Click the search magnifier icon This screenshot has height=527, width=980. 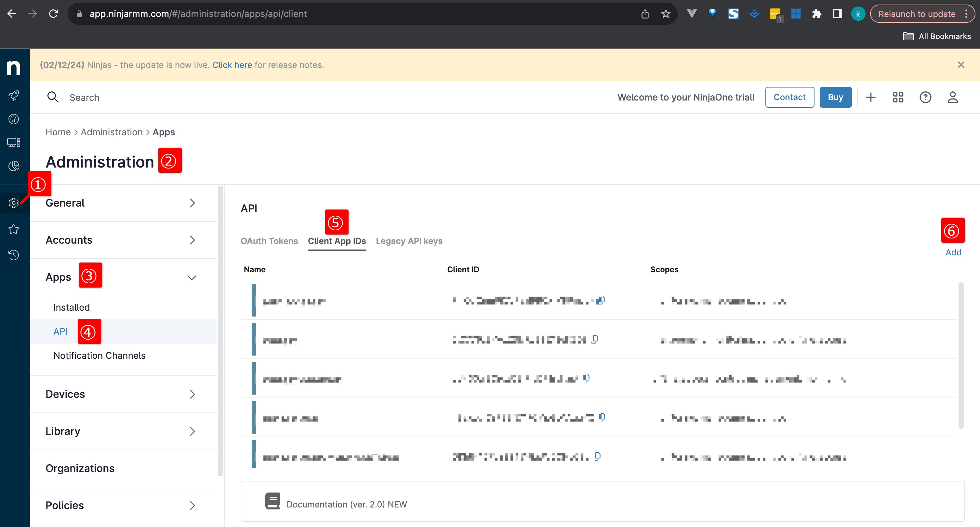point(52,97)
